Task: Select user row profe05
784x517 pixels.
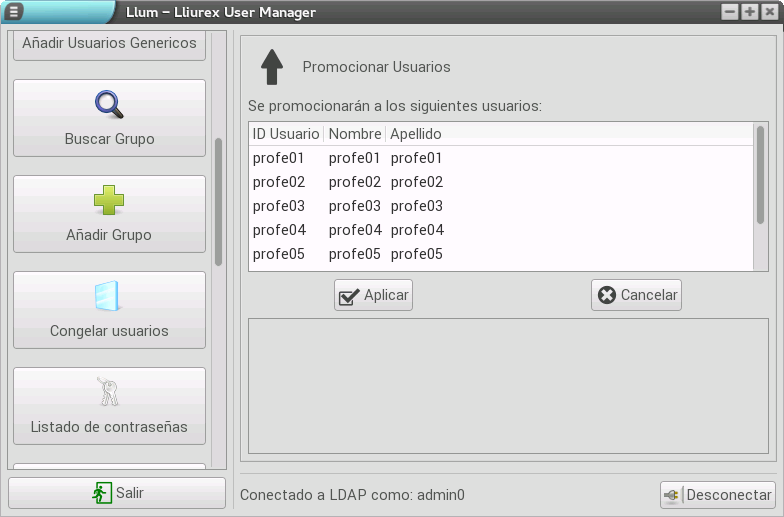Action: point(500,254)
